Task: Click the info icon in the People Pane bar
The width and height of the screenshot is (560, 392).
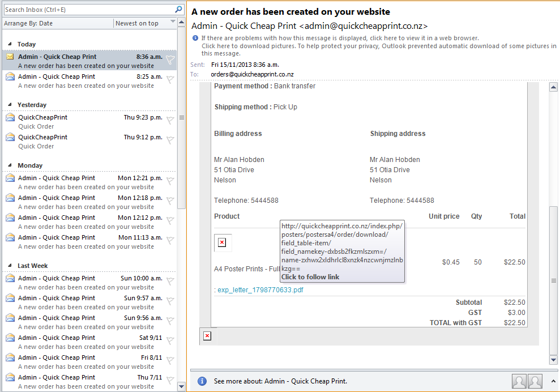Action: (202, 381)
